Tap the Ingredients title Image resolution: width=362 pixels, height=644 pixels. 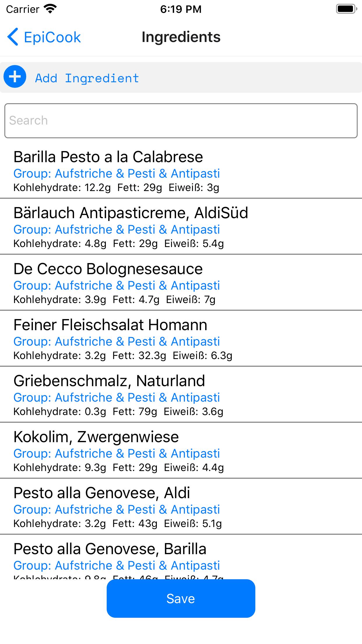(181, 37)
